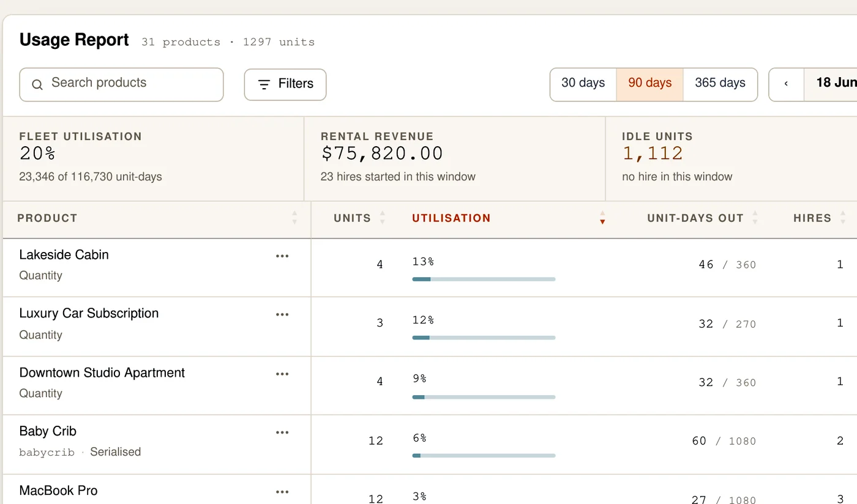Click the PRODUCT column header label

point(47,218)
